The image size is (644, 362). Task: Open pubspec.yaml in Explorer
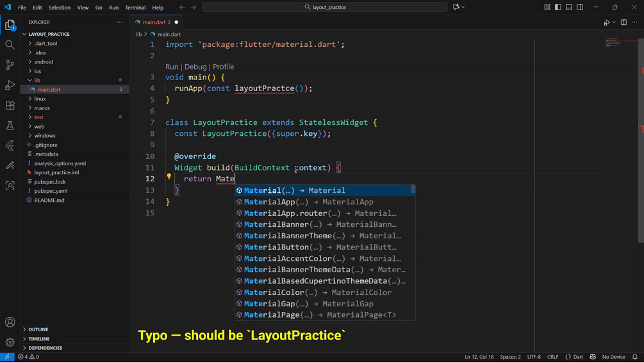tap(51, 191)
